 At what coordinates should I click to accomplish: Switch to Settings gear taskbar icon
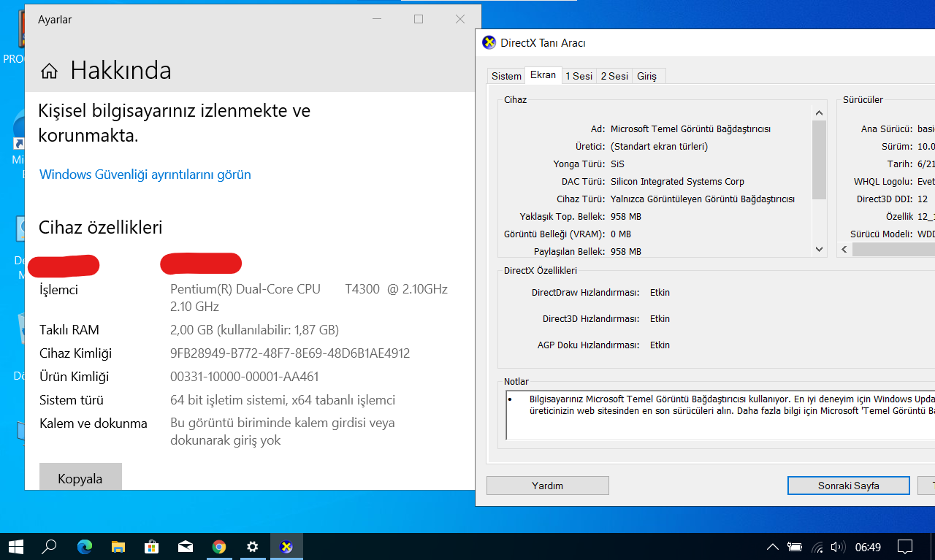tap(253, 546)
